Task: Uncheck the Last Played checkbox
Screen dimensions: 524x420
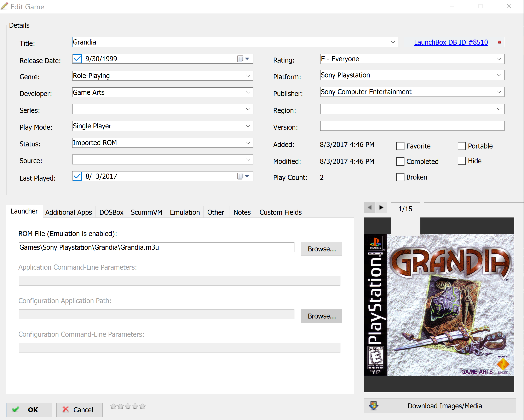Action: tap(77, 176)
